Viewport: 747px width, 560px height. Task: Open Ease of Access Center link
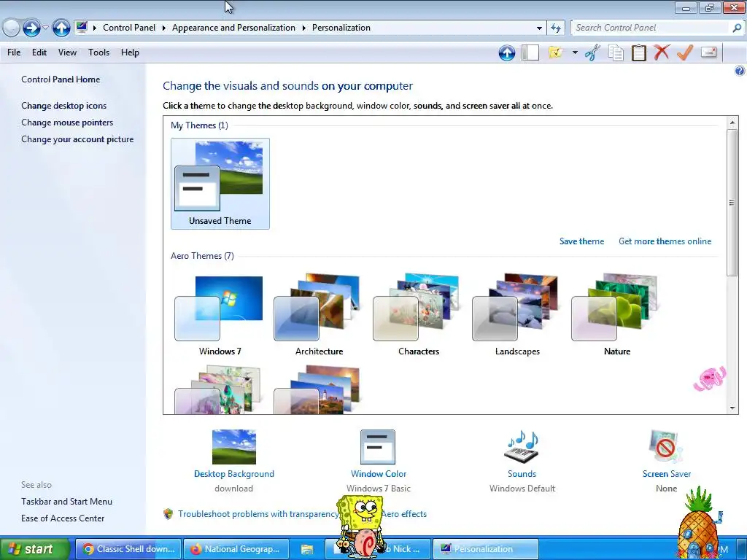(x=63, y=518)
